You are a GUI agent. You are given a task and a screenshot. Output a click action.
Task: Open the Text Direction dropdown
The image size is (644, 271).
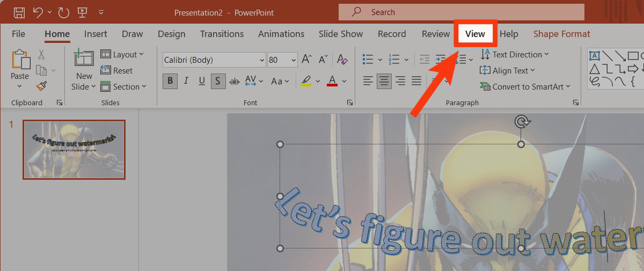515,54
